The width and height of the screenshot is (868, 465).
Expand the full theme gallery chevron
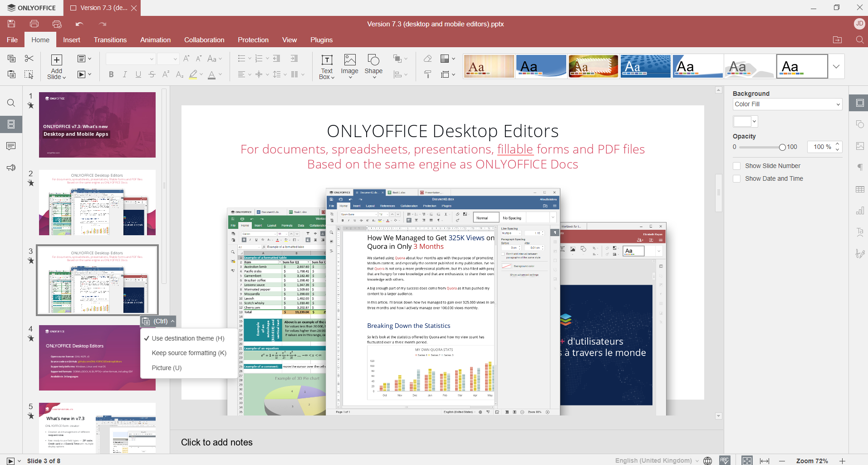(x=836, y=66)
